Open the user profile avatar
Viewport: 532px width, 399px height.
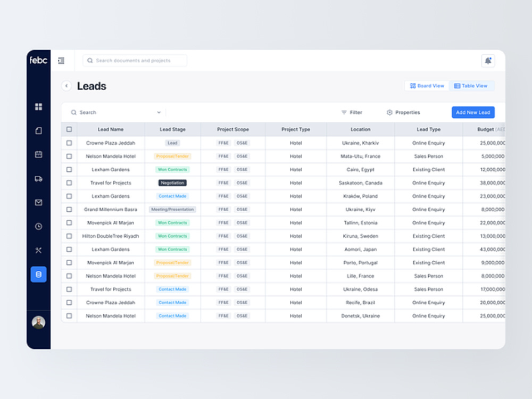click(x=38, y=322)
